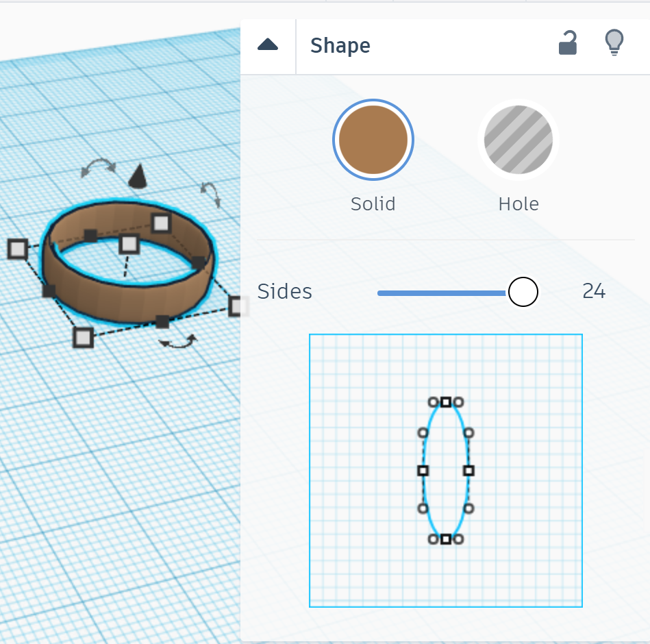The height and width of the screenshot is (644, 650).
Task: Click the lower-right circle handle on the profile ellipse
Action: 469,508
